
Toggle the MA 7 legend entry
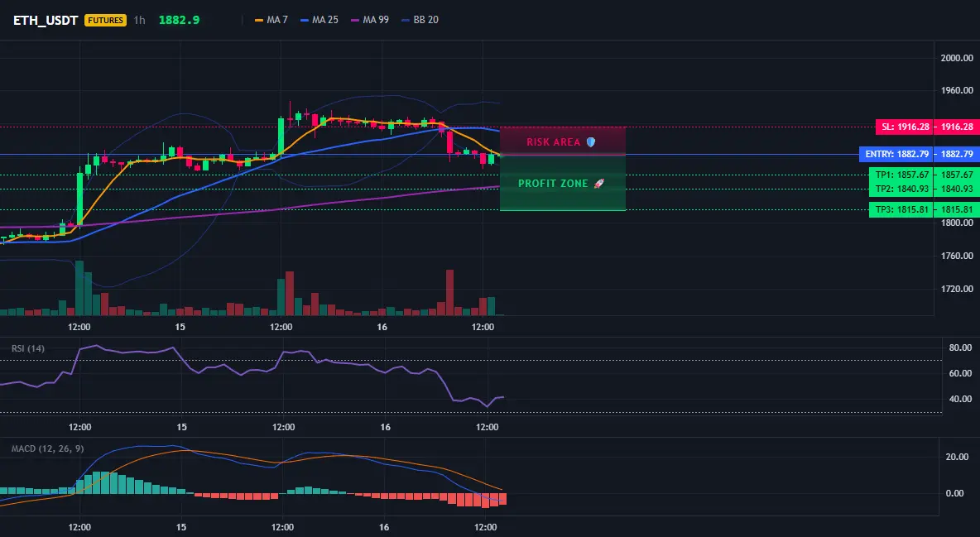click(x=271, y=20)
